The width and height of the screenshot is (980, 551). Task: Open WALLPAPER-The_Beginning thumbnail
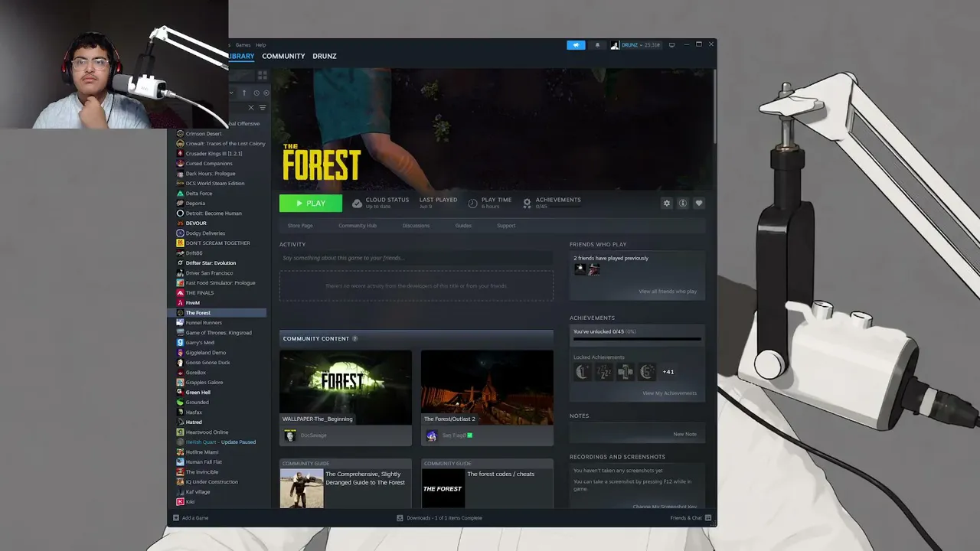pyautogui.click(x=345, y=388)
